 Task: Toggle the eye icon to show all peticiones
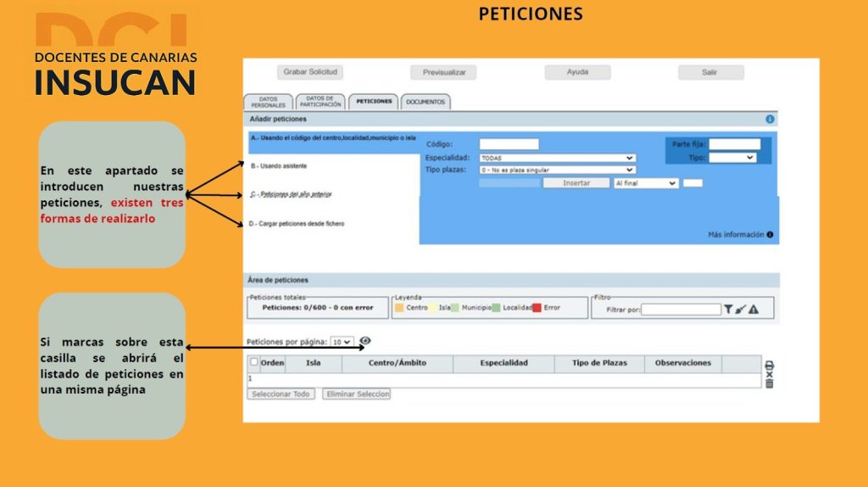365,341
